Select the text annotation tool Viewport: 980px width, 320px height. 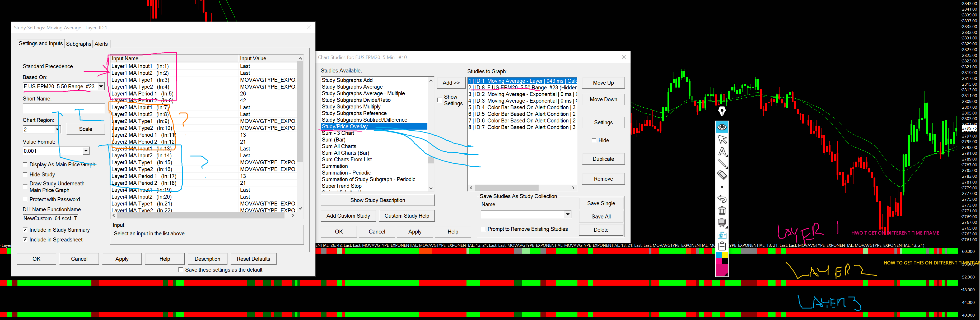click(x=722, y=151)
